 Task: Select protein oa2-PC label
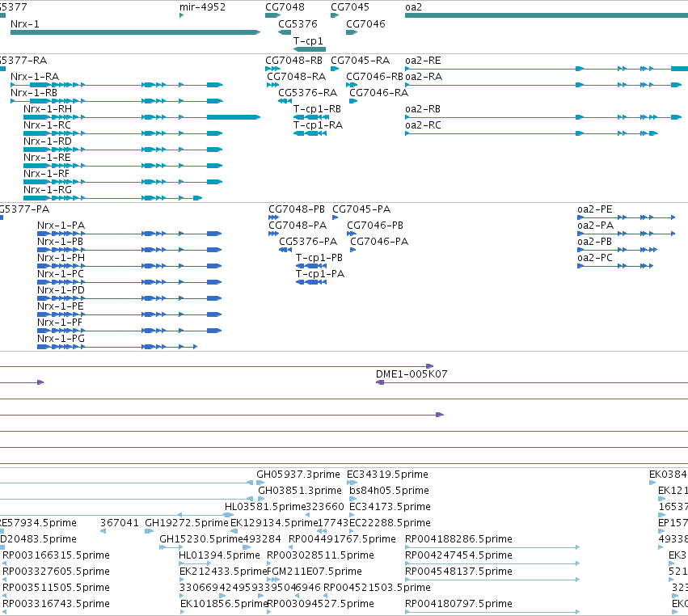[595, 258]
